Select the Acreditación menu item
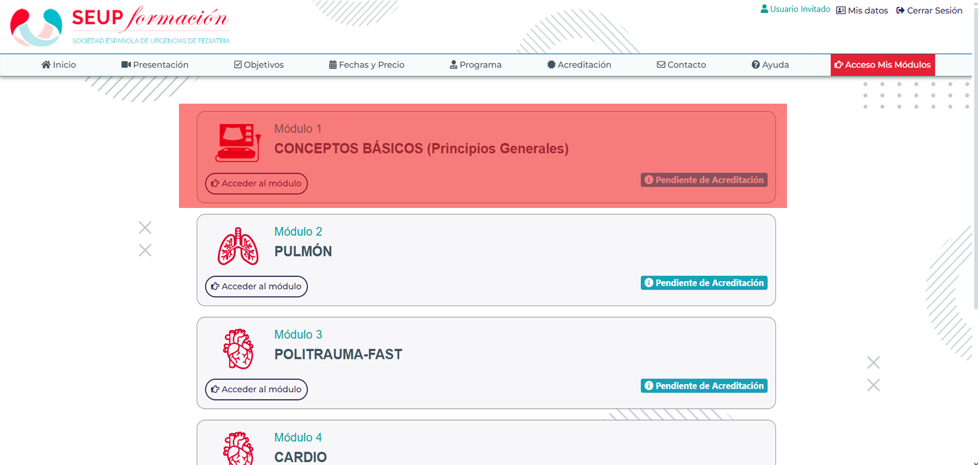Image resolution: width=980 pixels, height=465 pixels. [579, 64]
